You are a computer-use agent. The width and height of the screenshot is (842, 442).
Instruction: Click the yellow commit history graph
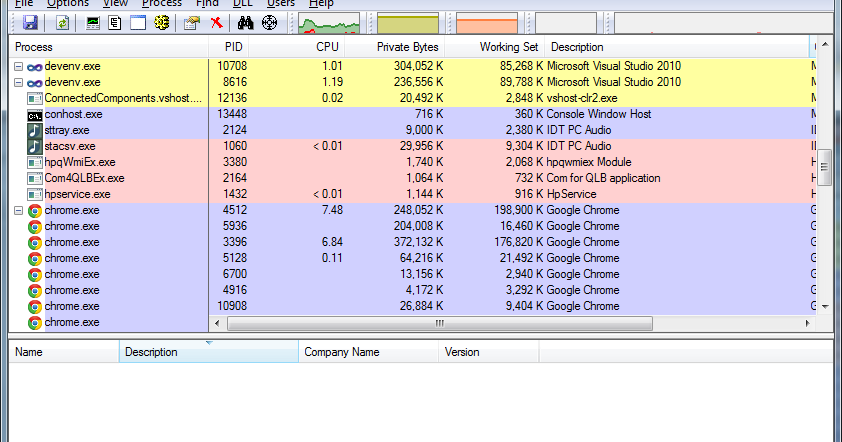[x=408, y=24]
